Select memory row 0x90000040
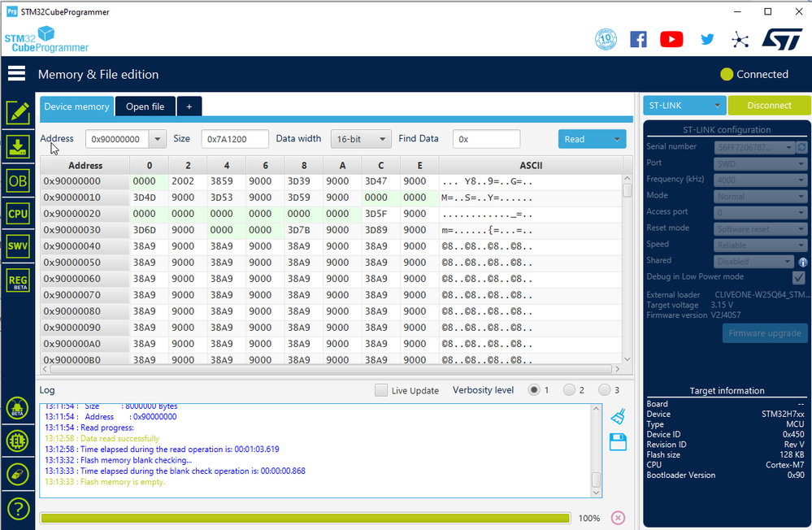Image resolution: width=812 pixels, height=530 pixels. 331,246
